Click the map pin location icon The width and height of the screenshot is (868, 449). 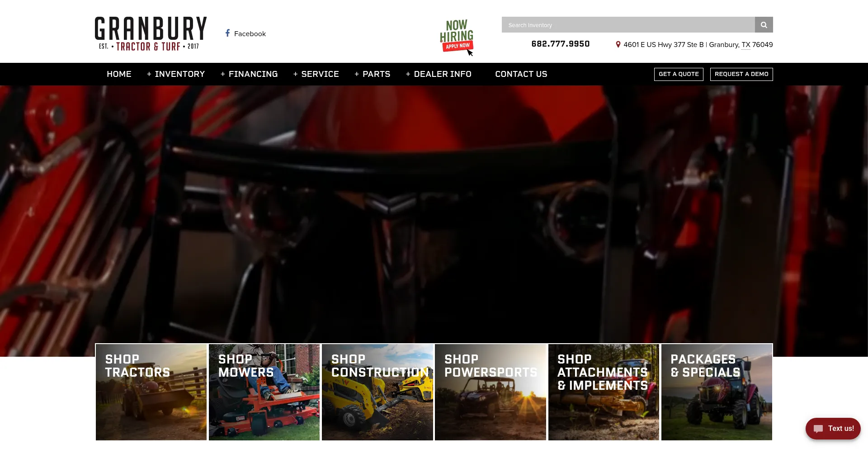pyautogui.click(x=618, y=44)
